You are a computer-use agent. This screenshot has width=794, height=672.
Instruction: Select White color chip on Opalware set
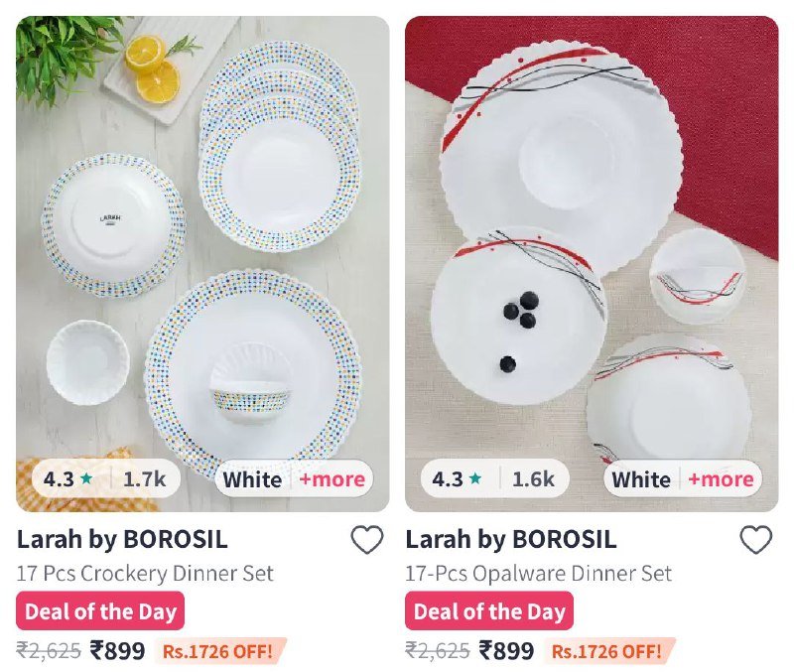pos(641,479)
